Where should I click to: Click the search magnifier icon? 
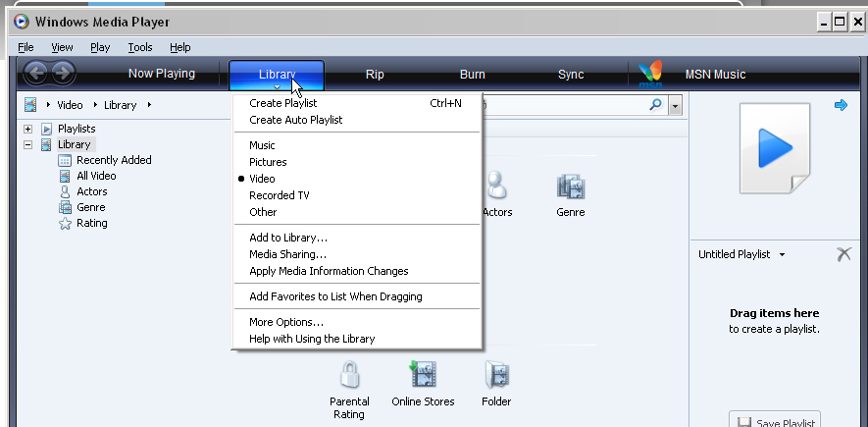pyautogui.click(x=655, y=104)
